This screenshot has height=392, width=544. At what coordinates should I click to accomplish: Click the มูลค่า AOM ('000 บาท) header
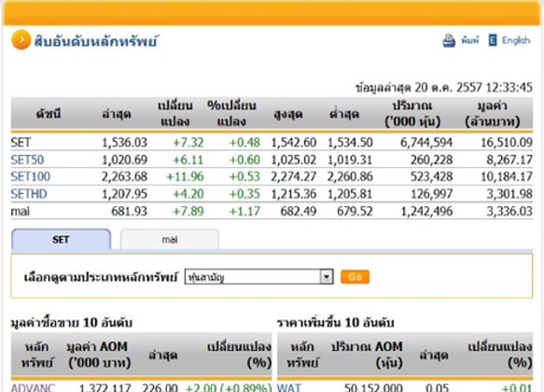(99, 355)
